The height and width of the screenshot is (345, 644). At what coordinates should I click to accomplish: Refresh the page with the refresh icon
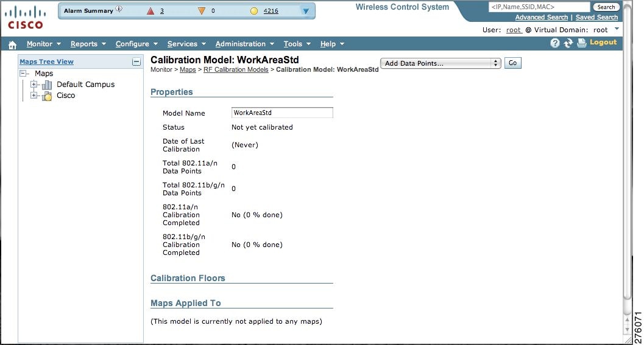click(x=568, y=43)
